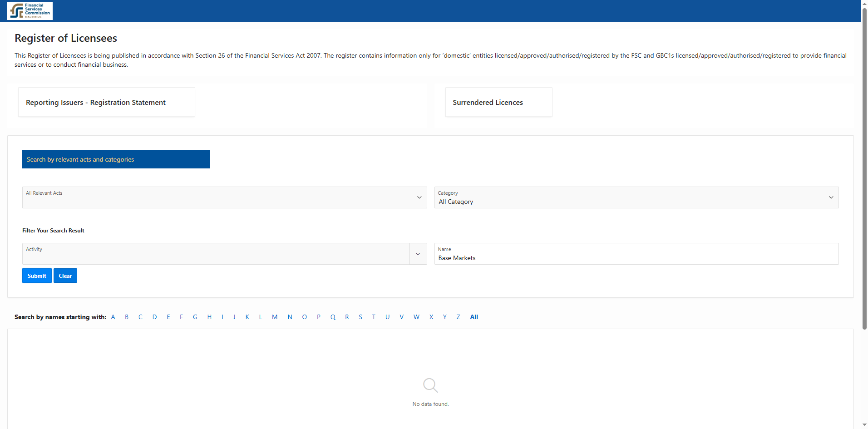Viewport: 868px width, 429px height.
Task: Click the page vertical scrollbar
Action: coord(864,168)
